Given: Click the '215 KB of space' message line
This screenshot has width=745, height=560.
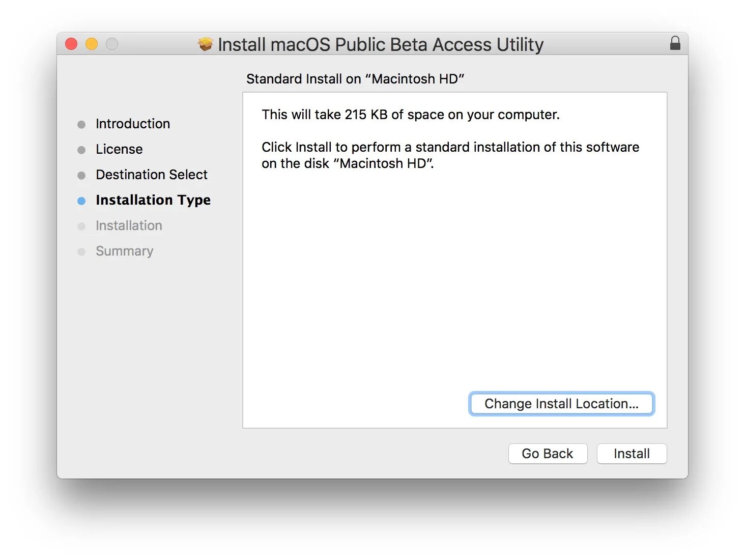Looking at the screenshot, I should click(410, 115).
